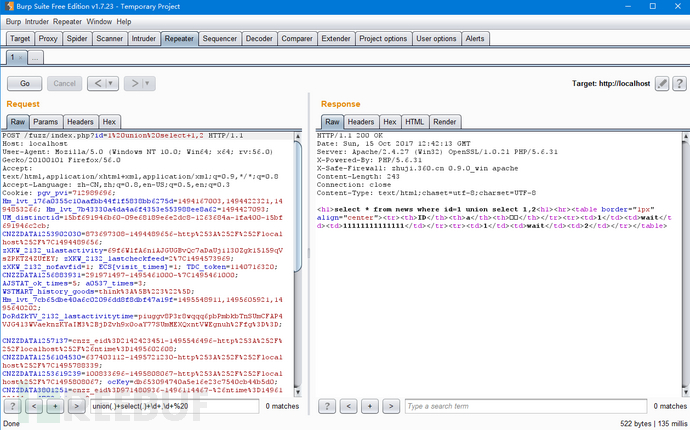Click response scrollbar up arrow

pos(686,136)
